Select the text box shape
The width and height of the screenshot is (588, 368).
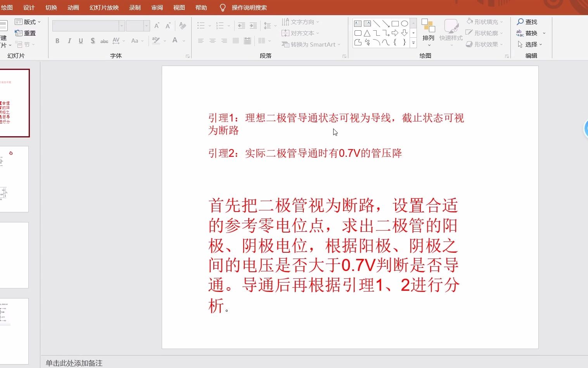(x=358, y=24)
